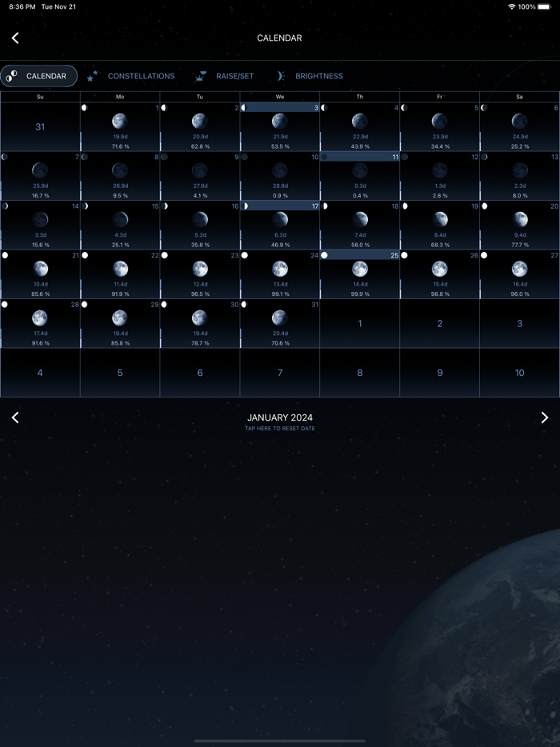
Task: Select January 29 moon at 85.8 %
Action: (120, 323)
